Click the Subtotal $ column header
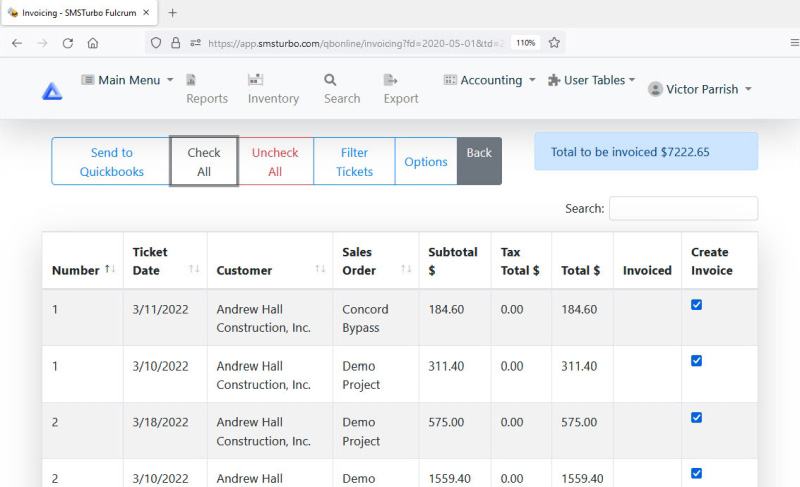 453,261
